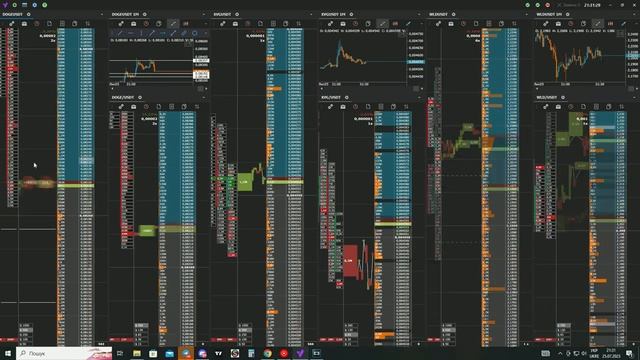Open File Explorer from the taskbar

[137, 353]
